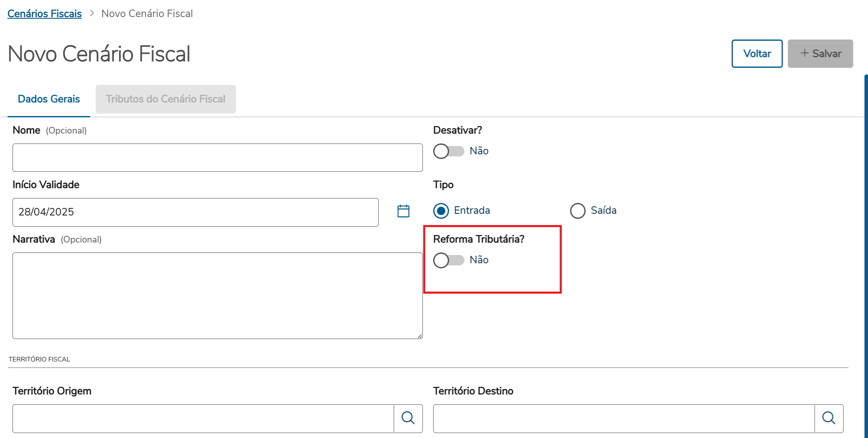Focus the Território Origem input
The image size is (868, 438).
[203, 418]
